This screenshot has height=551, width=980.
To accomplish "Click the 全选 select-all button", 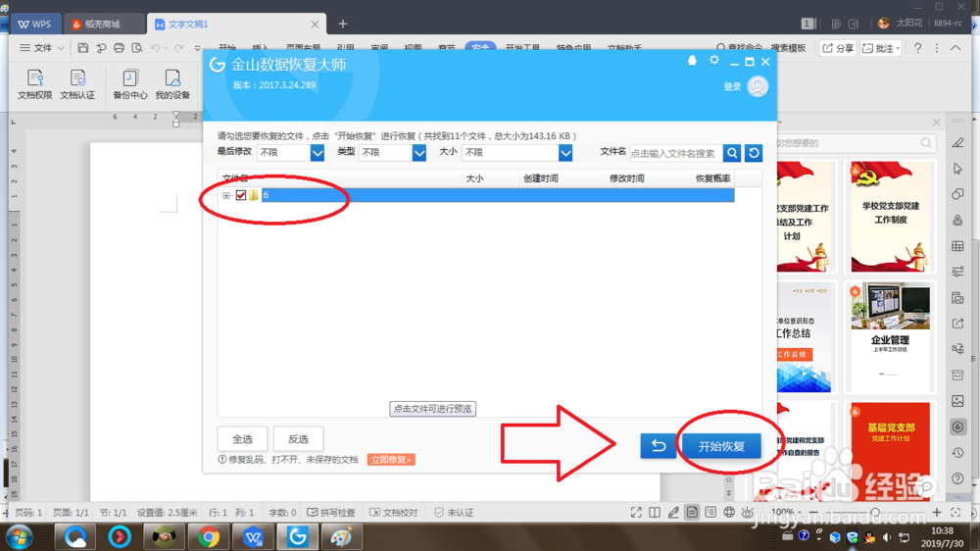I will [x=242, y=439].
